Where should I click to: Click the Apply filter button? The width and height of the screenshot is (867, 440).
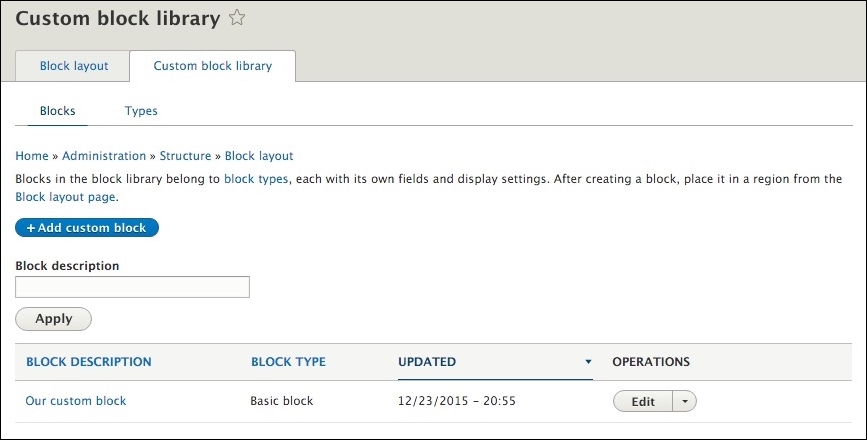(53, 319)
